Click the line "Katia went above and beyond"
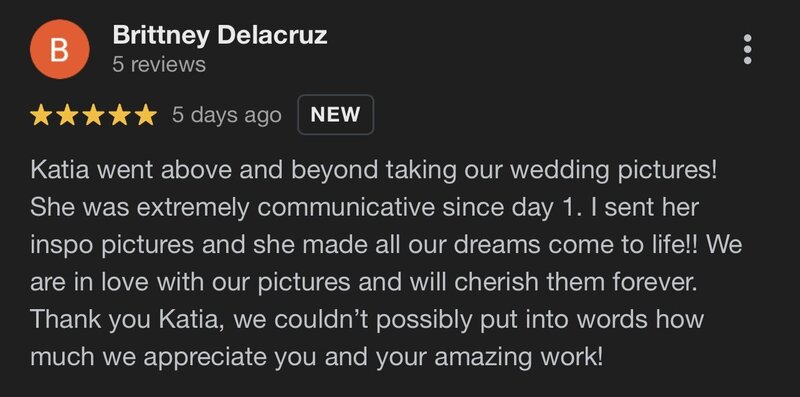 pyautogui.click(x=374, y=170)
